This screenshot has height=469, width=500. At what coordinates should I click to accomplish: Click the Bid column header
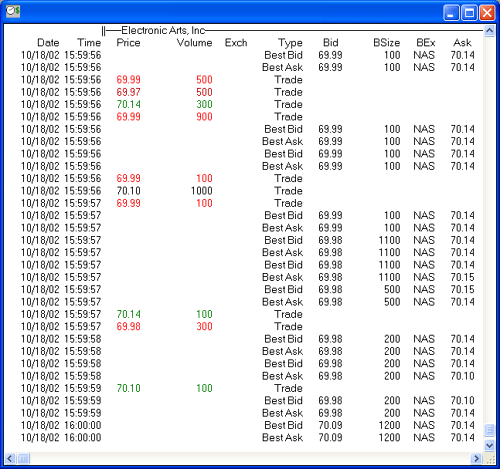[331, 43]
